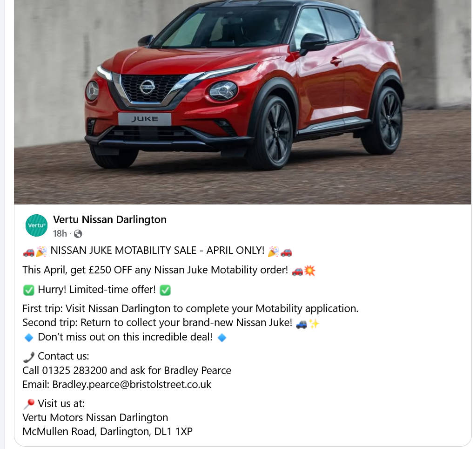Click the red car emoji at headline end

pos(286,252)
